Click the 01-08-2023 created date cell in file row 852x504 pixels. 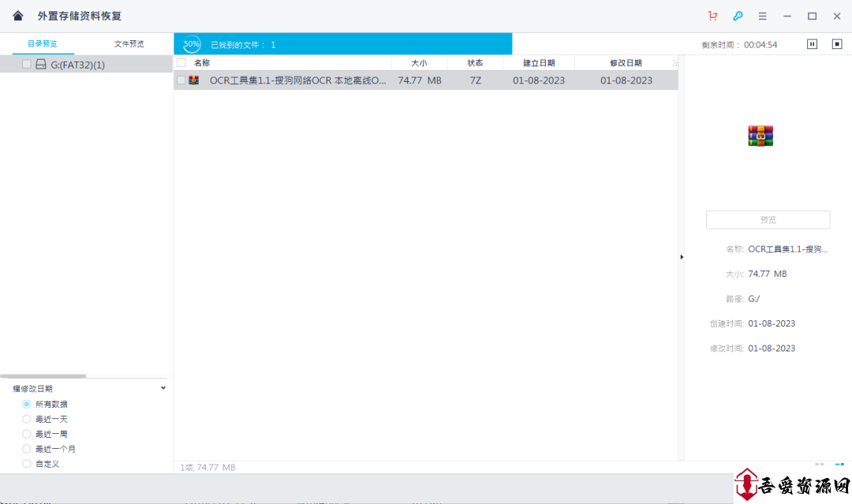click(539, 80)
